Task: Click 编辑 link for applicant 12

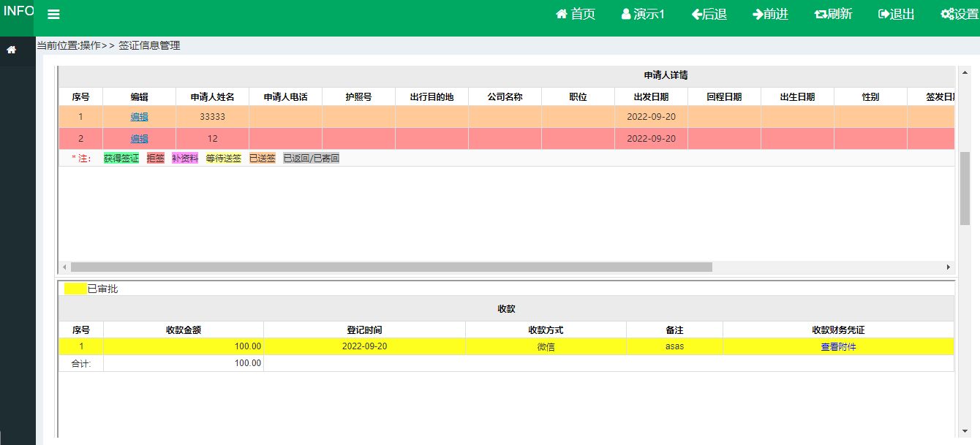Action: click(x=139, y=139)
